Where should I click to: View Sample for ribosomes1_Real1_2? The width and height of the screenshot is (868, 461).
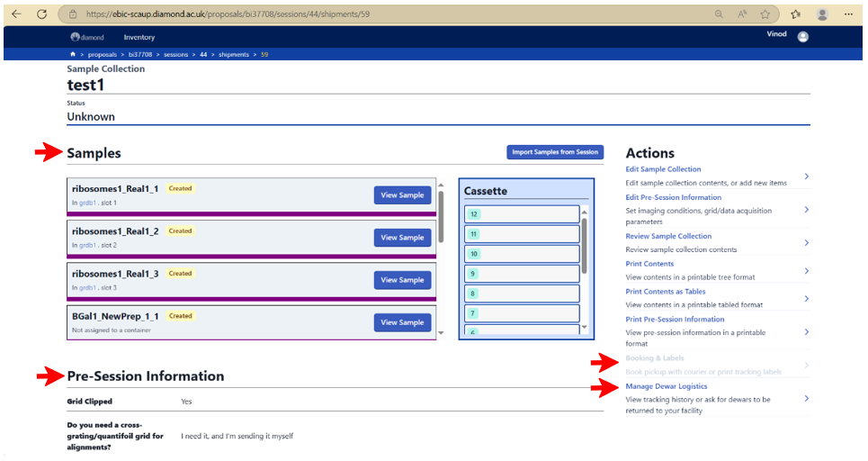pyautogui.click(x=402, y=237)
